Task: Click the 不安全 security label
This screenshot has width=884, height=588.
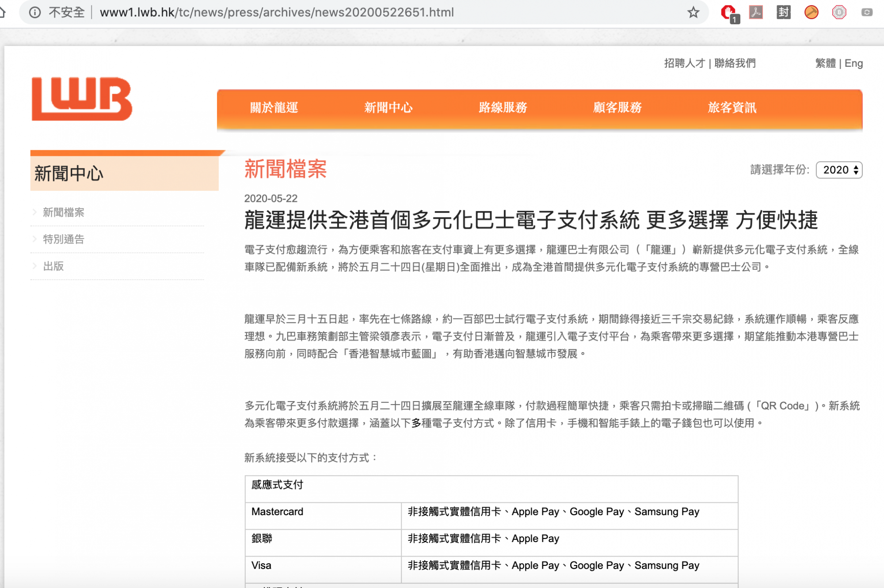Action: click(67, 12)
